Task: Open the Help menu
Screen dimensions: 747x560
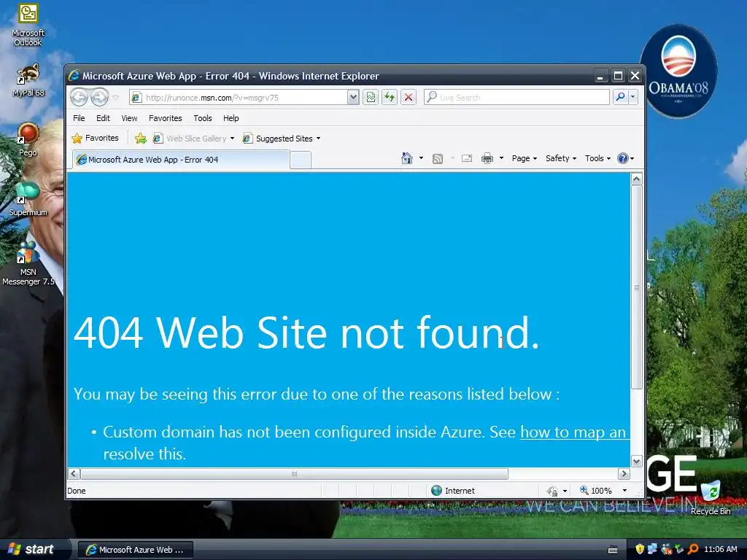Action: (x=231, y=118)
